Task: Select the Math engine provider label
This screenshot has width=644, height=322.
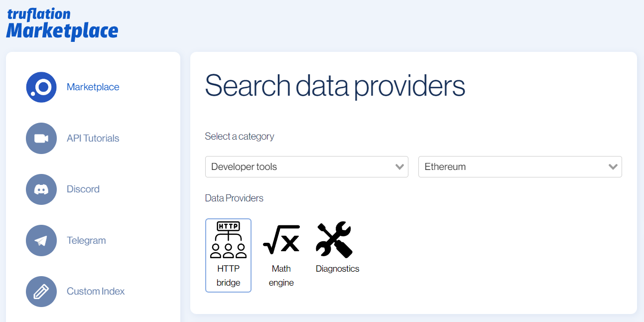Action: [x=281, y=276]
